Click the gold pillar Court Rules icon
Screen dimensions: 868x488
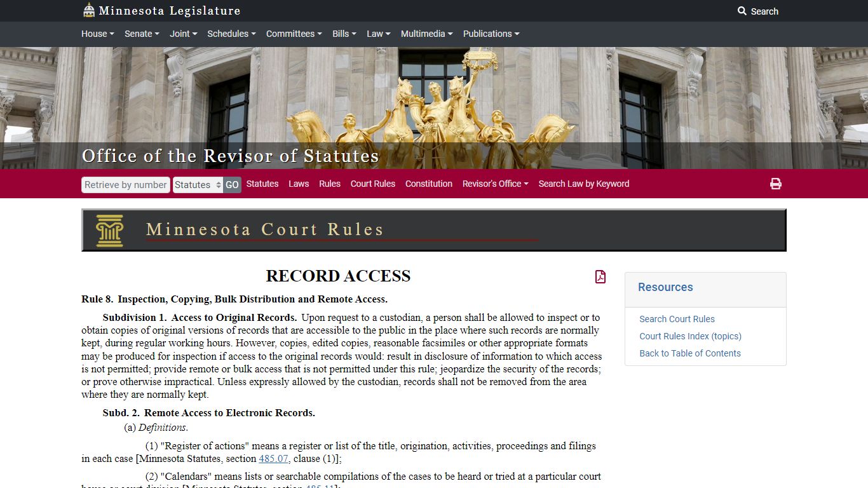tap(109, 230)
